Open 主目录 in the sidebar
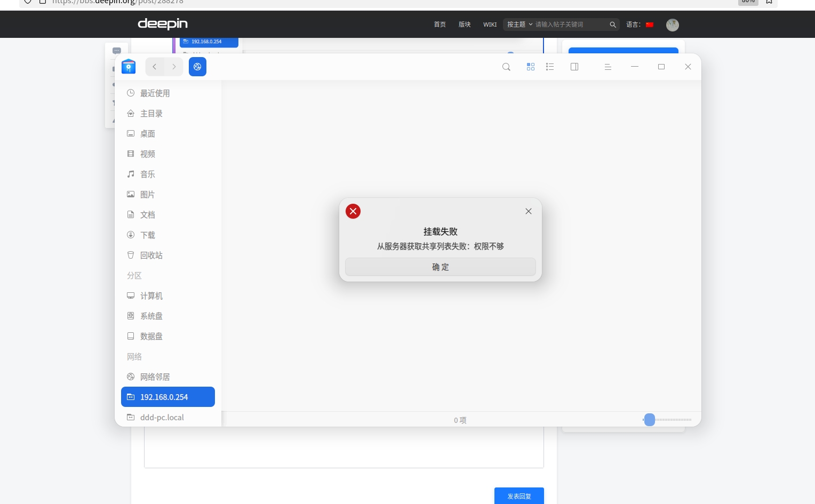815x504 pixels. click(x=168, y=114)
